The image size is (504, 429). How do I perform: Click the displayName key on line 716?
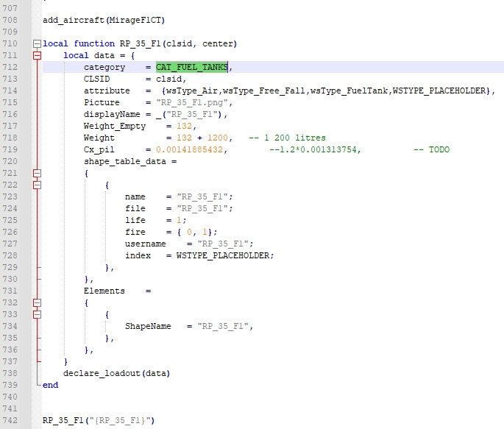[x=112, y=114]
